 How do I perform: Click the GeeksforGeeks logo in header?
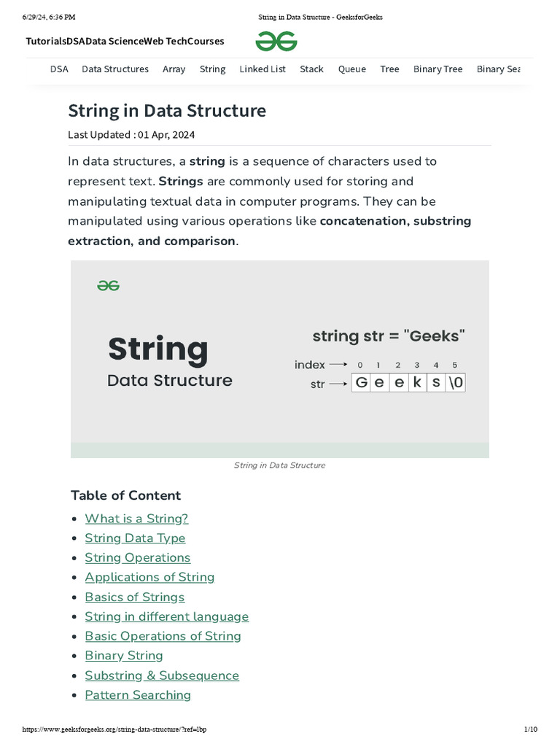pyautogui.click(x=276, y=42)
